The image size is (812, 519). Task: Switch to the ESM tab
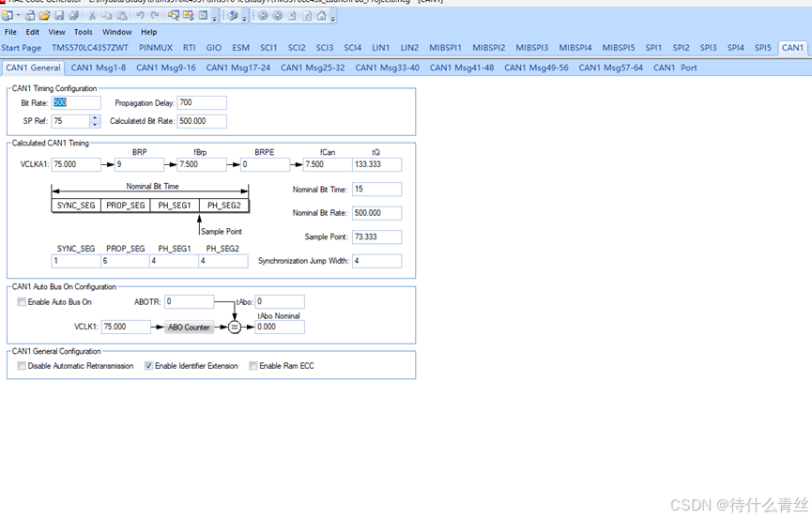(x=241, y=48)
